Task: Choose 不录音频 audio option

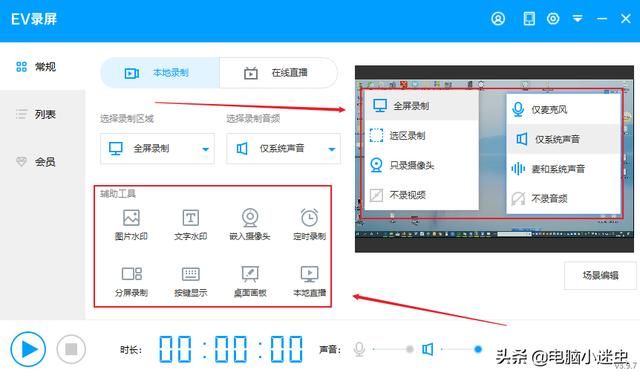Action: [x=563, y=199]
